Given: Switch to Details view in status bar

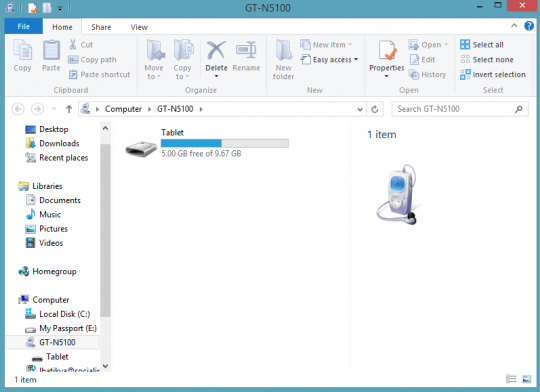Looking at the screenshot, I should (x=511, y=379).
